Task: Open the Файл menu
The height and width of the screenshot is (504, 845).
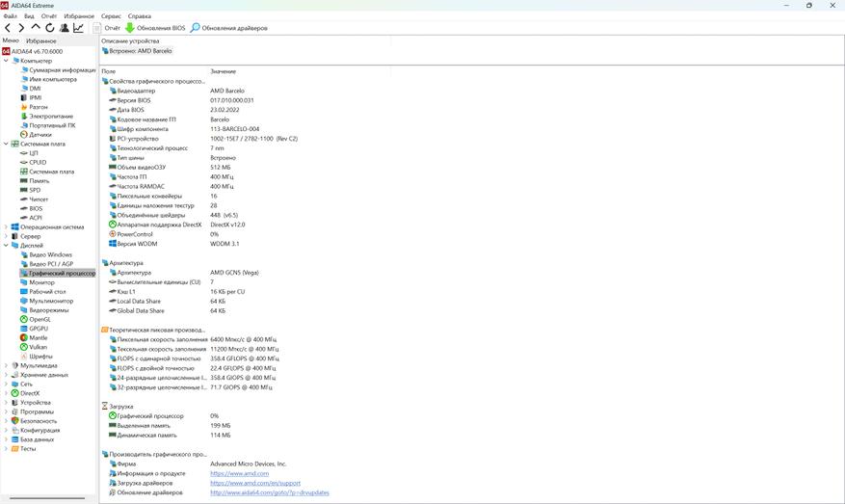Action: (10, 16)
